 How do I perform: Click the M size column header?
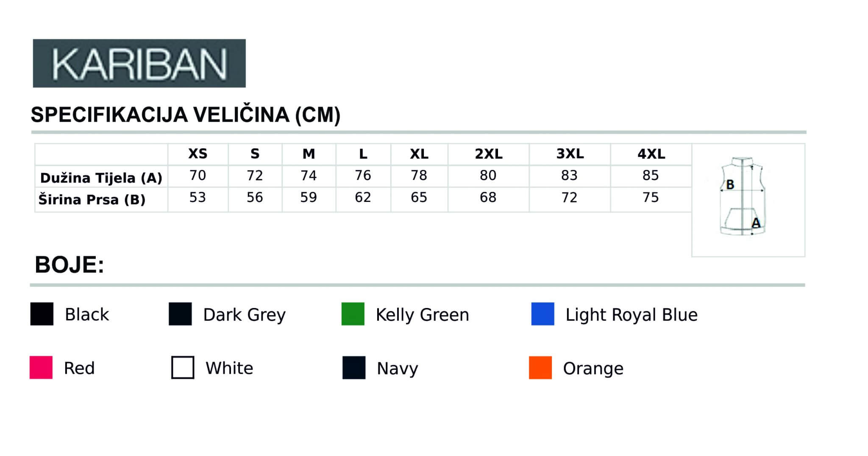coord(309,154)
